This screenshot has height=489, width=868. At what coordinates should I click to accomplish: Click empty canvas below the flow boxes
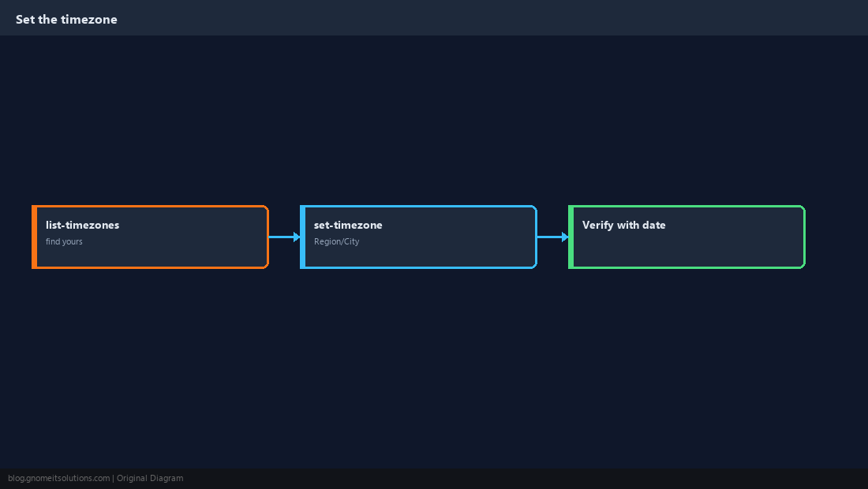[434, 368]
